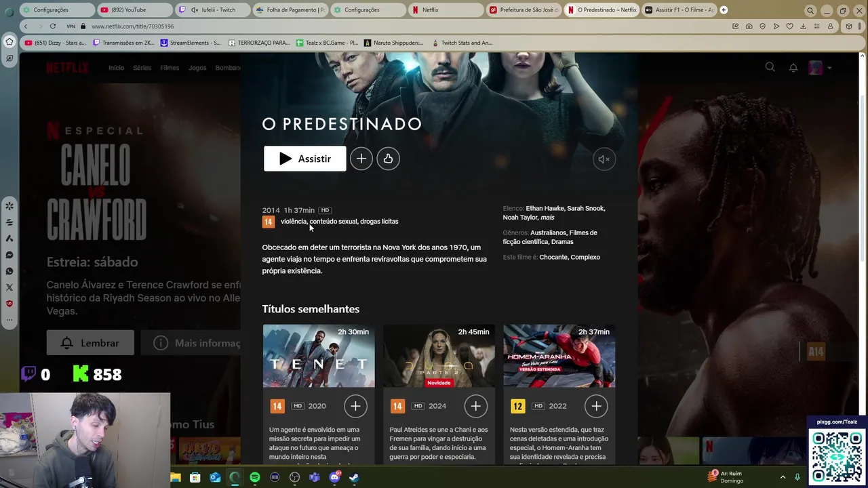Open Steam from the taskbar

tap(354, 477)
